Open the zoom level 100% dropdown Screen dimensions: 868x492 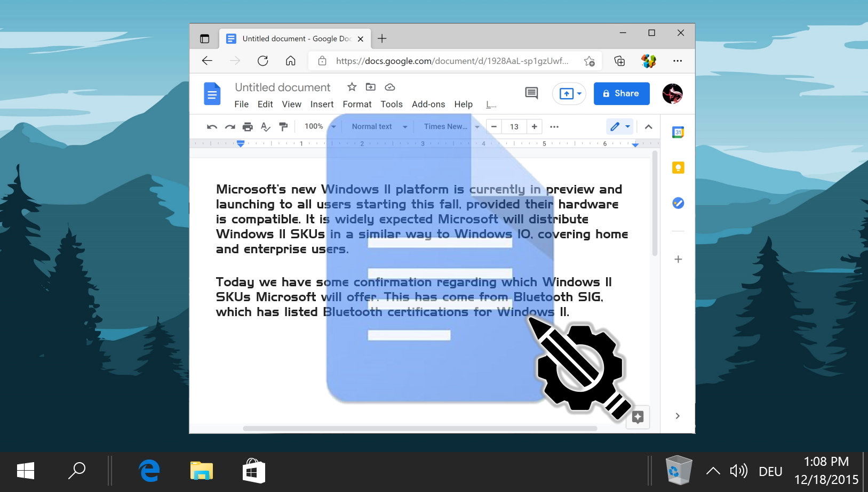coord(320,126)
